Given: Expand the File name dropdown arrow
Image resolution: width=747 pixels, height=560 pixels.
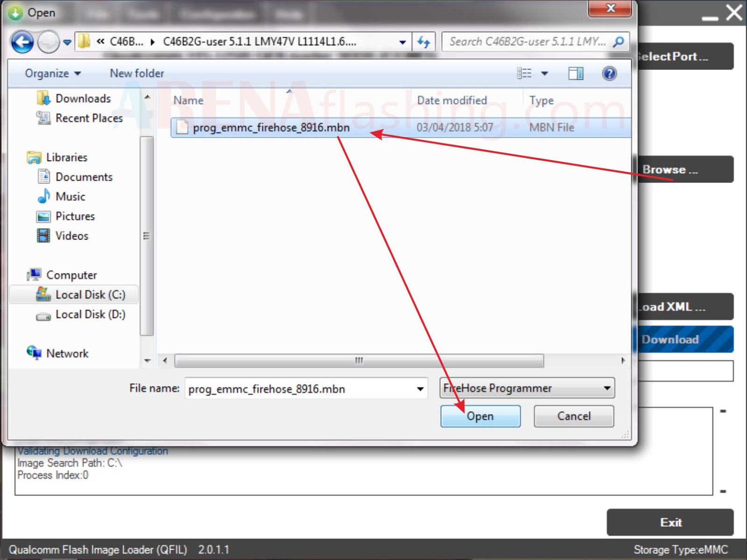Looking at the screenshot, I should [x=420, y=389].
